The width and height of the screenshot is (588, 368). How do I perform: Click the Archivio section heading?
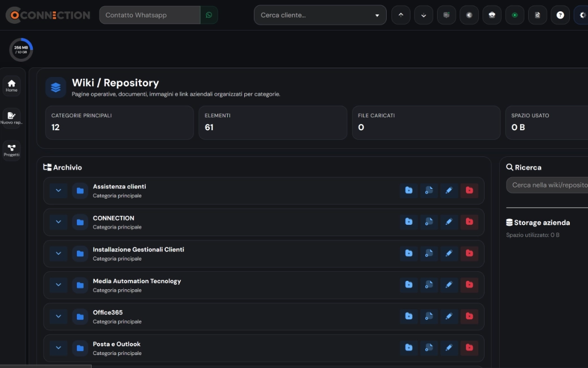point(63,168)
